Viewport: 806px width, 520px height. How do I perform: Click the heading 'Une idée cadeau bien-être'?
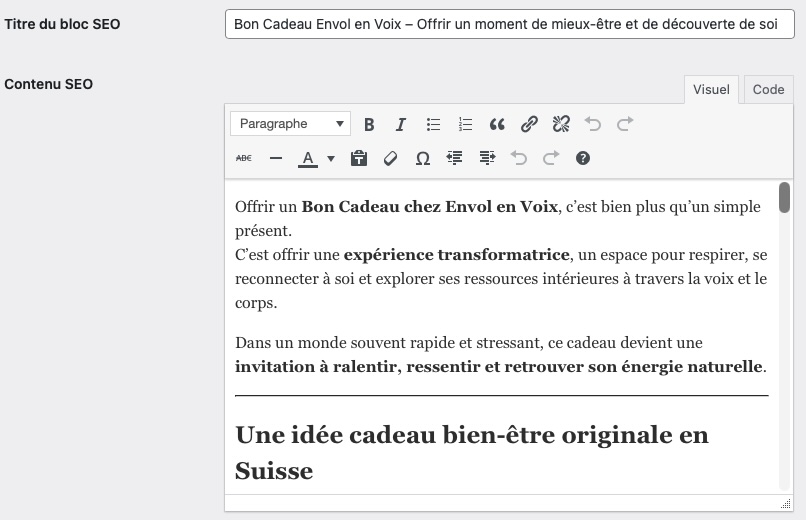tap(471, 452)
